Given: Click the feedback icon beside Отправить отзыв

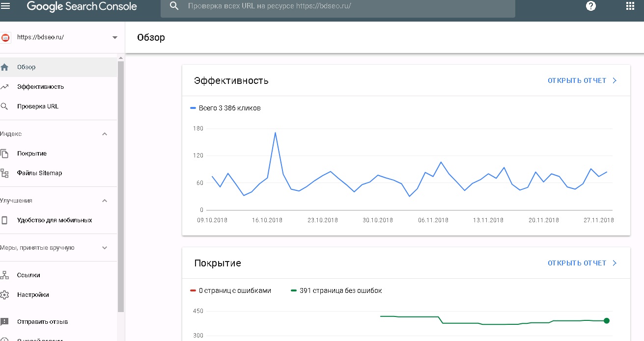Looking at the screenshot, I should (x=4, y=322).
